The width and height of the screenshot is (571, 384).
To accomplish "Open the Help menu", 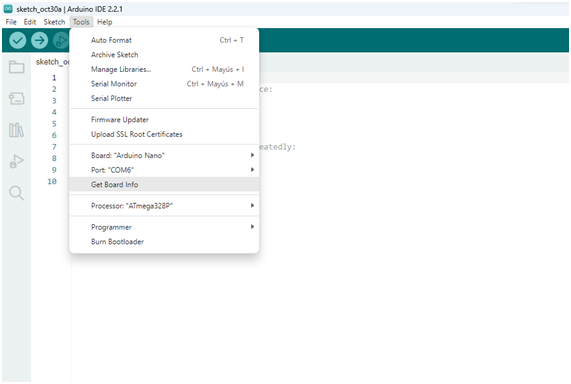I will pos(105,22).
